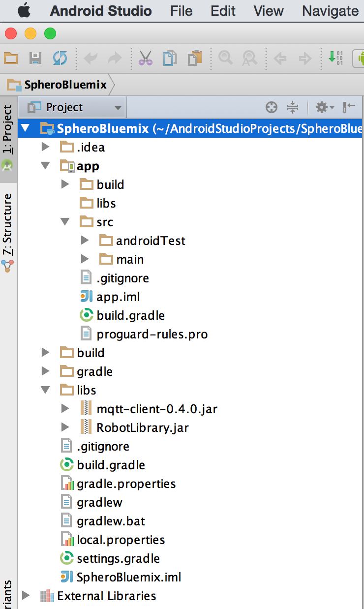Select build.gradle inside app module
Screen dimensions: 364x609
[122, 315]
